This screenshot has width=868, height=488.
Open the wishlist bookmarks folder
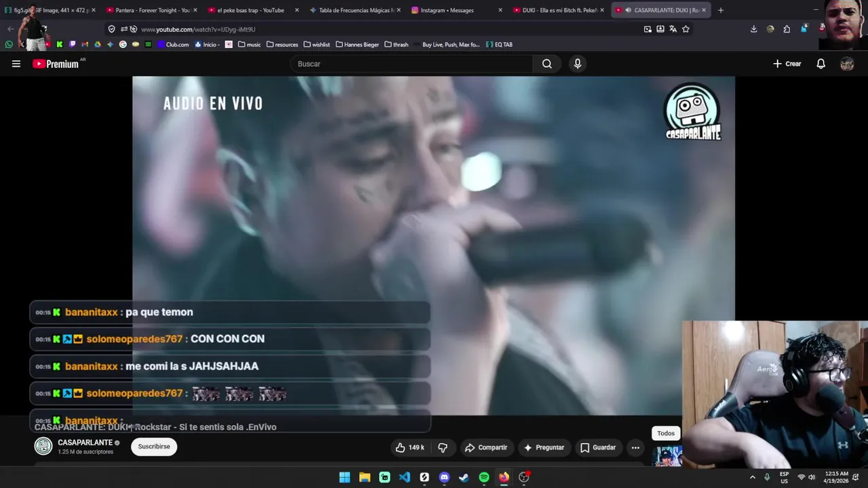[x=317, y=45]
